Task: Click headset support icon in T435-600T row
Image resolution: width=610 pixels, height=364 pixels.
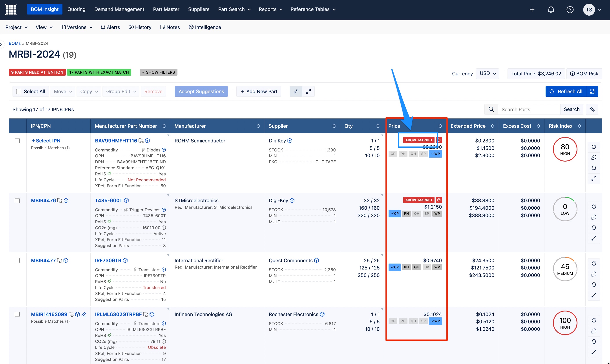Action: point(594,217)
